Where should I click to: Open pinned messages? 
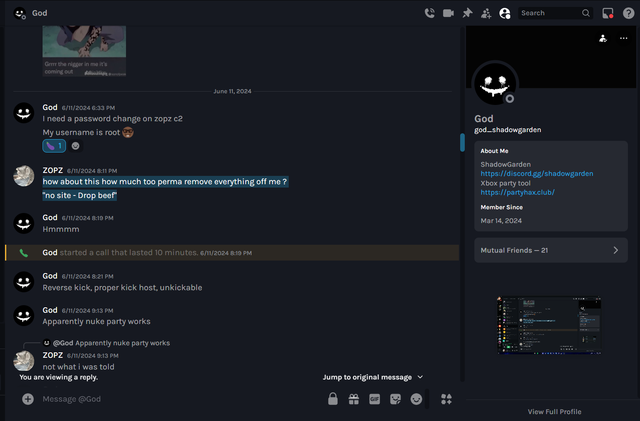coord(467,13)
